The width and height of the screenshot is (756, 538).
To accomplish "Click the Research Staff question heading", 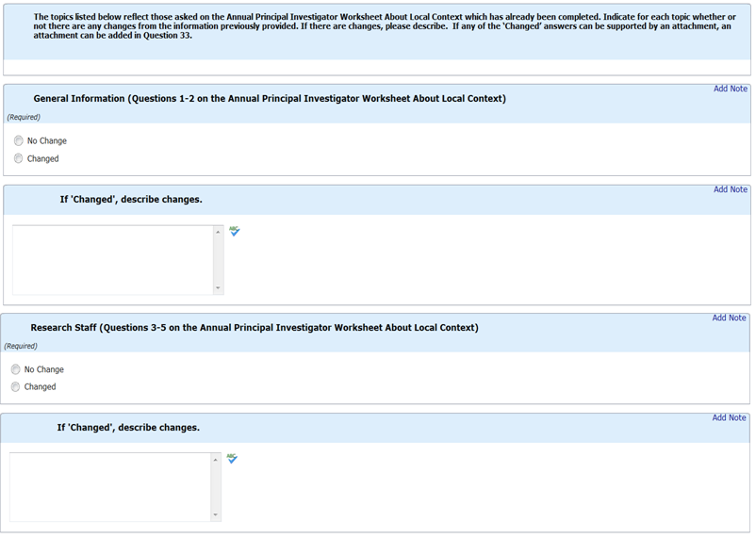I will (255, 327).
